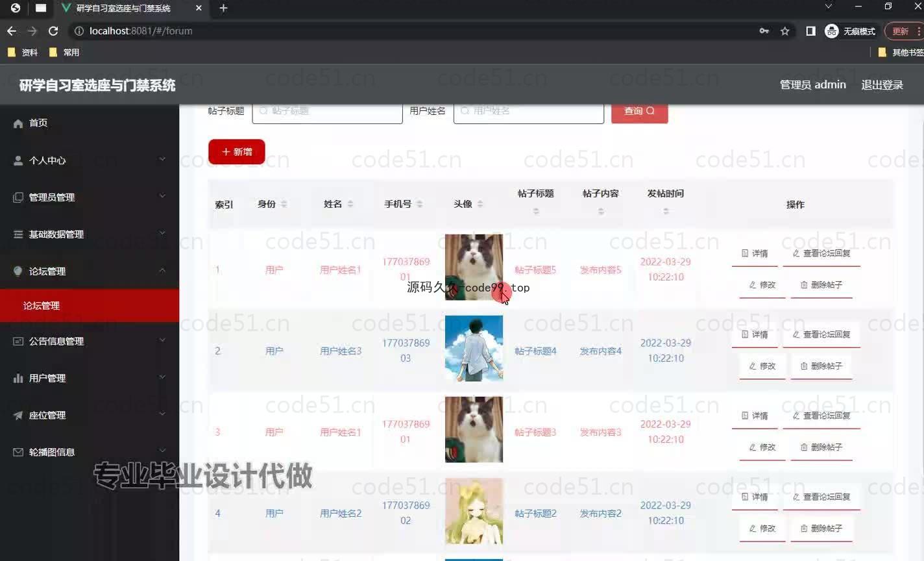
Task: Click the list icon beside 基础数据管理
Action: click(18, 234)
